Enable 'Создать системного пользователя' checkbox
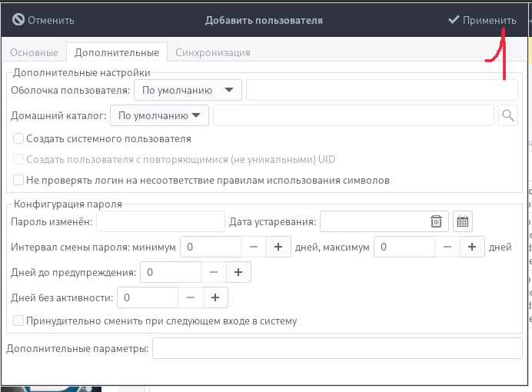The height and width of the screenshot is (392, 532). pos(18,139)
